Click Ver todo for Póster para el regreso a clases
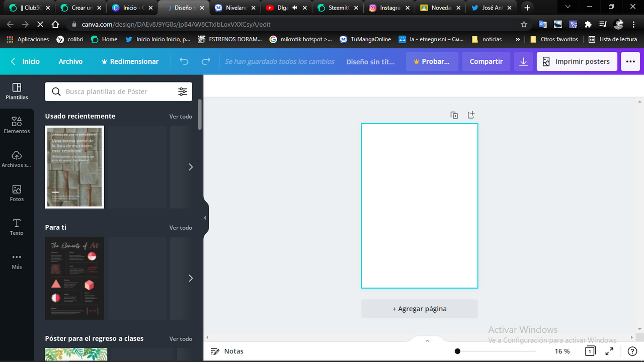The image size is (644, 362). pyautogui.click(x=181, y=339)
